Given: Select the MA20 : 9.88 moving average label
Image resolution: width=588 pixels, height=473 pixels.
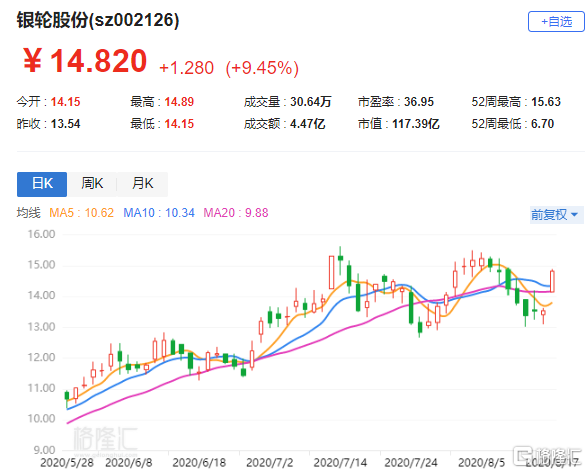Looking at the screenshot, I should tap(236, 213).
